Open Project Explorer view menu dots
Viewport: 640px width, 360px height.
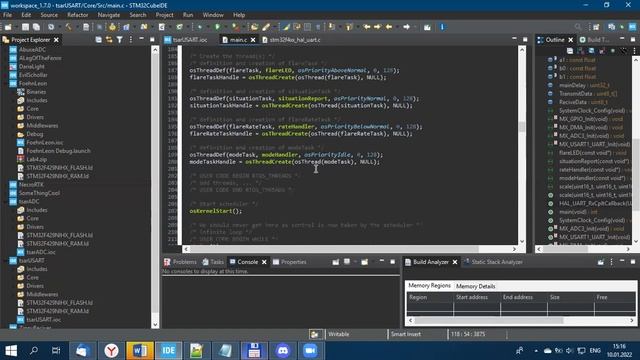131,40
